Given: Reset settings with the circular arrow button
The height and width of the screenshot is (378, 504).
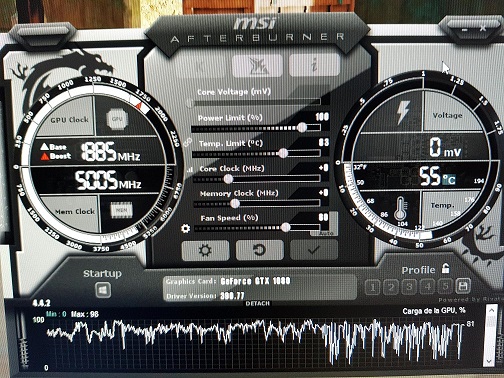Looking at the screenshot, I should point(259,250).
